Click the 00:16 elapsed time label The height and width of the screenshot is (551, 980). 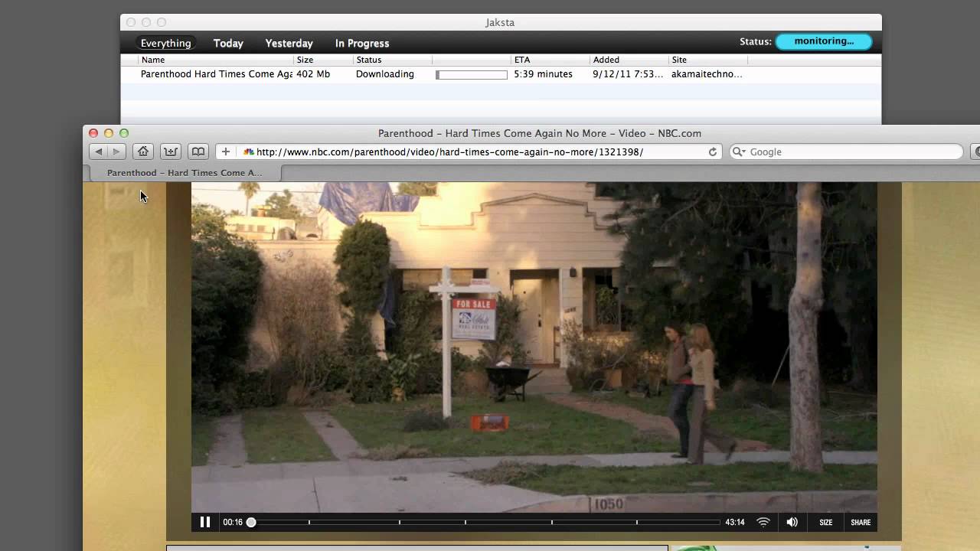tap(233, 523)
